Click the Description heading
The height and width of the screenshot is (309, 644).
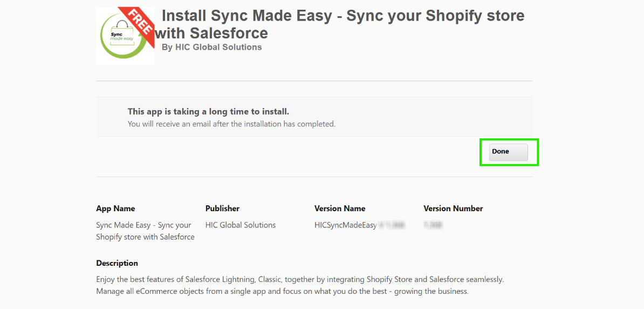tap(117, 263)
